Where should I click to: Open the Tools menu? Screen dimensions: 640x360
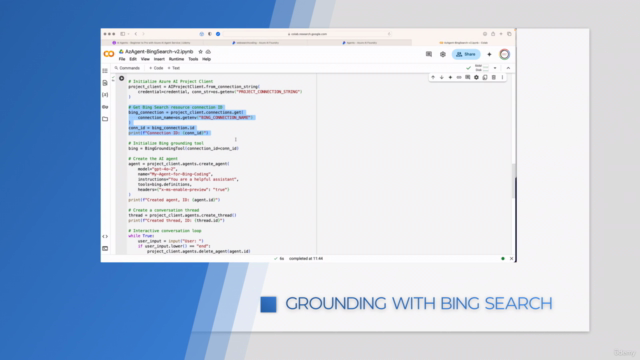coord(193,59)
